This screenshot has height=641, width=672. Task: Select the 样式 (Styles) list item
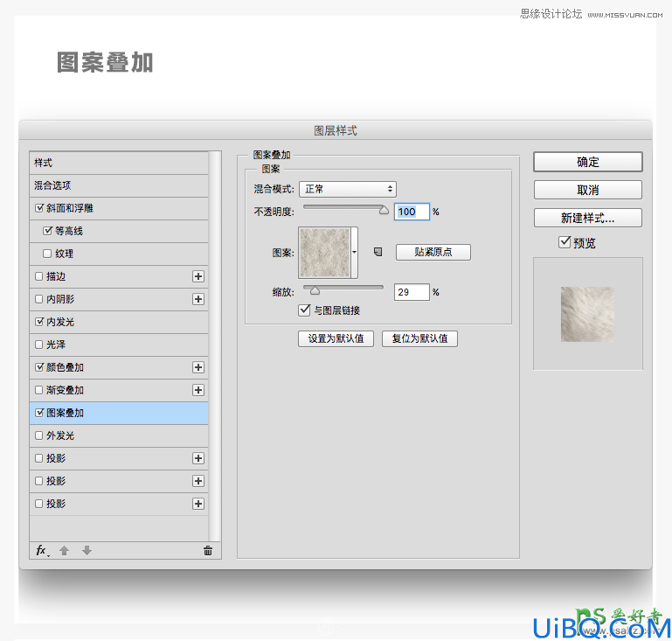(x=119, y=163)
